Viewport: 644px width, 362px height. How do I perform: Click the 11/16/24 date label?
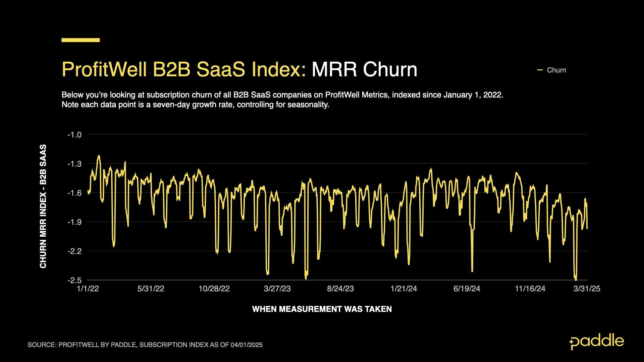pos(530,289)
